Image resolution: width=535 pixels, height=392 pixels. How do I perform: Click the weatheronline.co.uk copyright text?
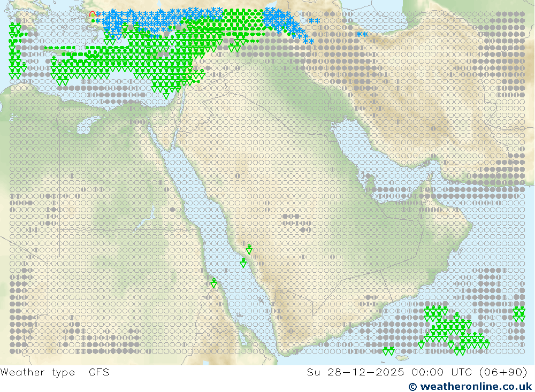[x=470, y=386]
